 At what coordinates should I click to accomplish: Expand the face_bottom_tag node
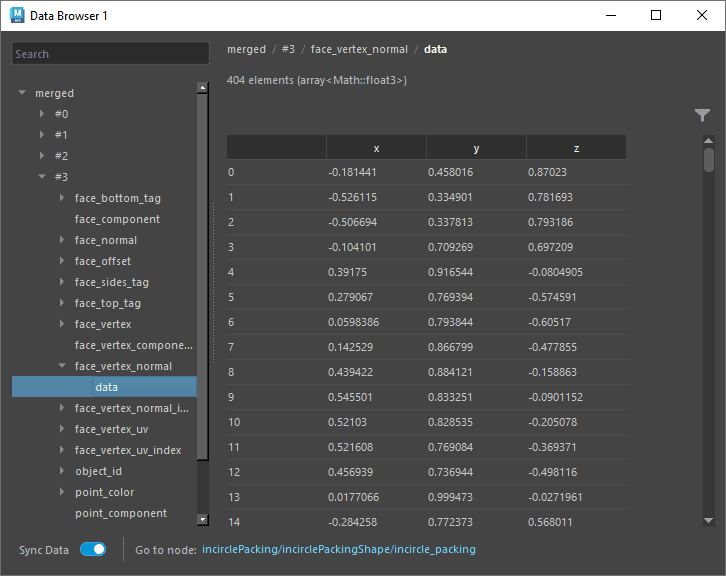pos(62,198)
